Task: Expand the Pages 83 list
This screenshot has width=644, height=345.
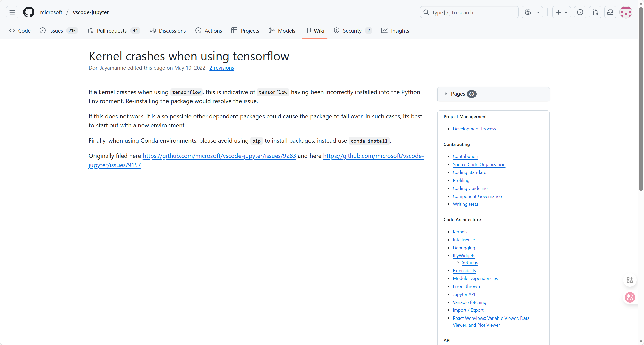Action: pyautogui.click(x=458, y=94)
